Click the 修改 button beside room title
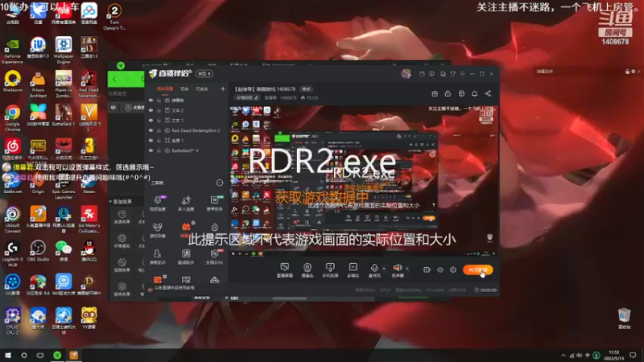644x362 pixels. [x=307, y=88]
